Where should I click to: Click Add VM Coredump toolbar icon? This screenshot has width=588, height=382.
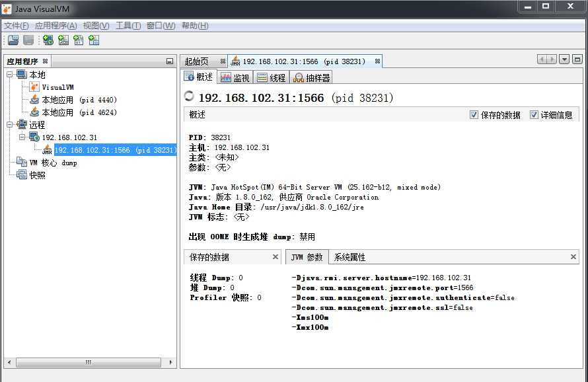point(79,40)
